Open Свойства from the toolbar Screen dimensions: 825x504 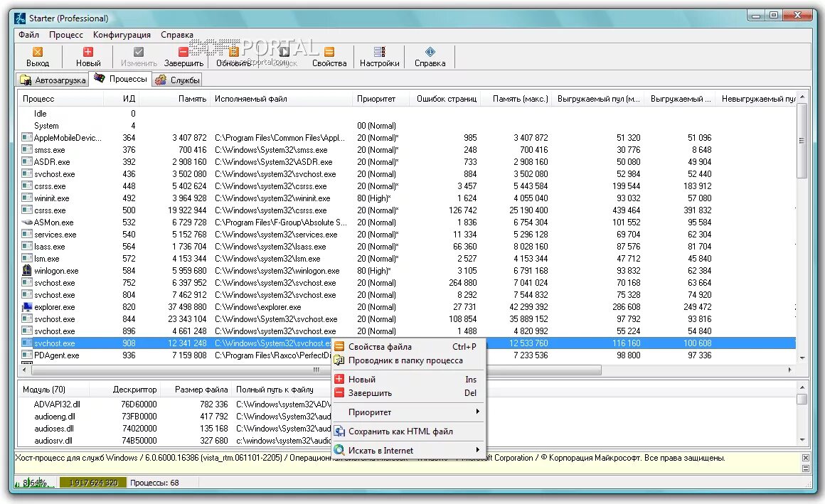329,57
